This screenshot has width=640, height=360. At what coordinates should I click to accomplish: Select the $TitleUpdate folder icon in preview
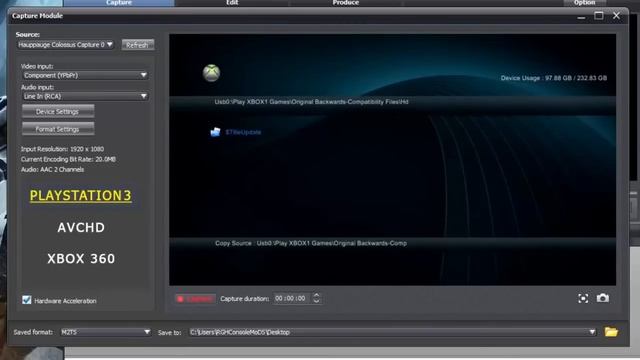[x=215, y=132]
